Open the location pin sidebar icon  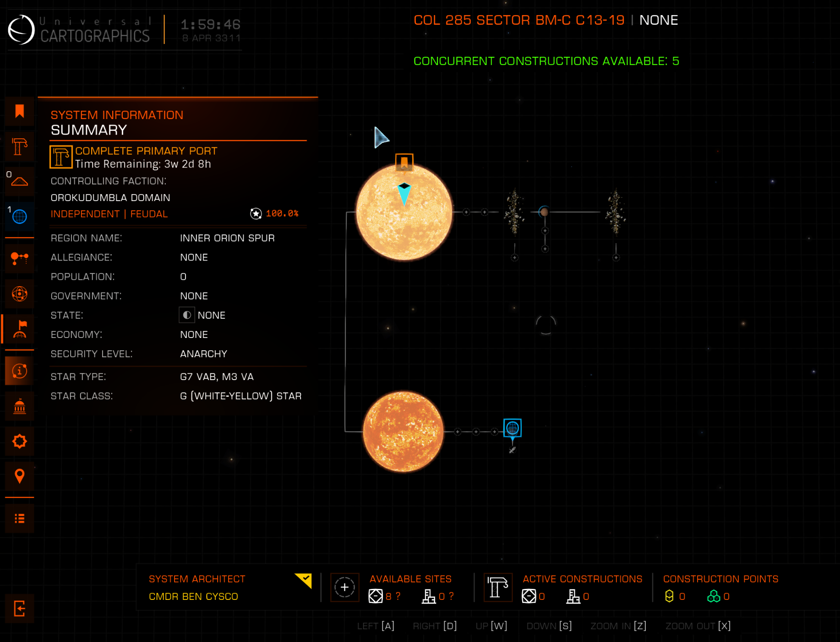tap(19, 476)
